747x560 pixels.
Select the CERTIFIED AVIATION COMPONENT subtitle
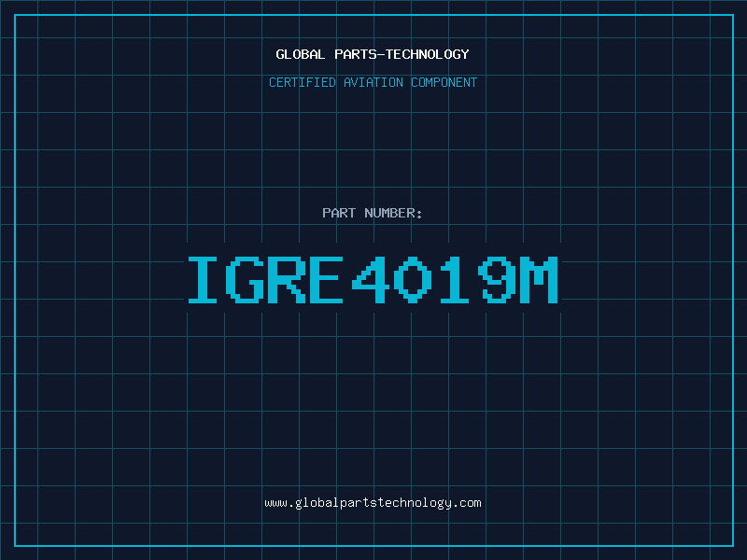click(373, 82)
